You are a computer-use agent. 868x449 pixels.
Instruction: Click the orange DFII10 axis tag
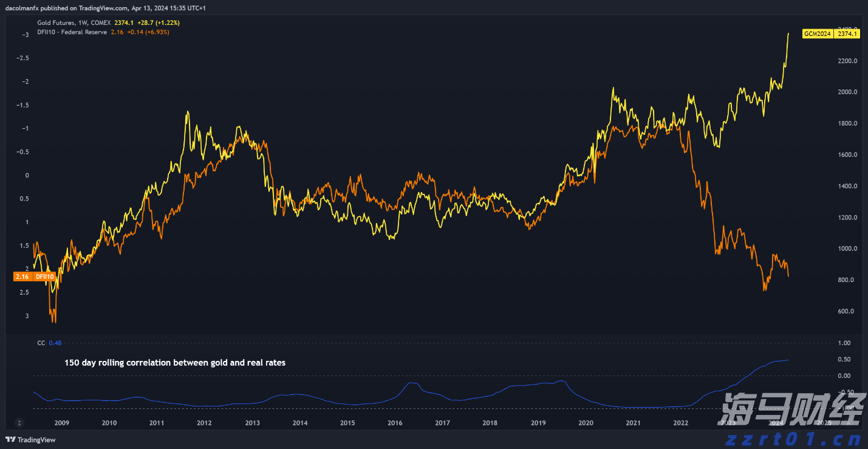[44, 276]
